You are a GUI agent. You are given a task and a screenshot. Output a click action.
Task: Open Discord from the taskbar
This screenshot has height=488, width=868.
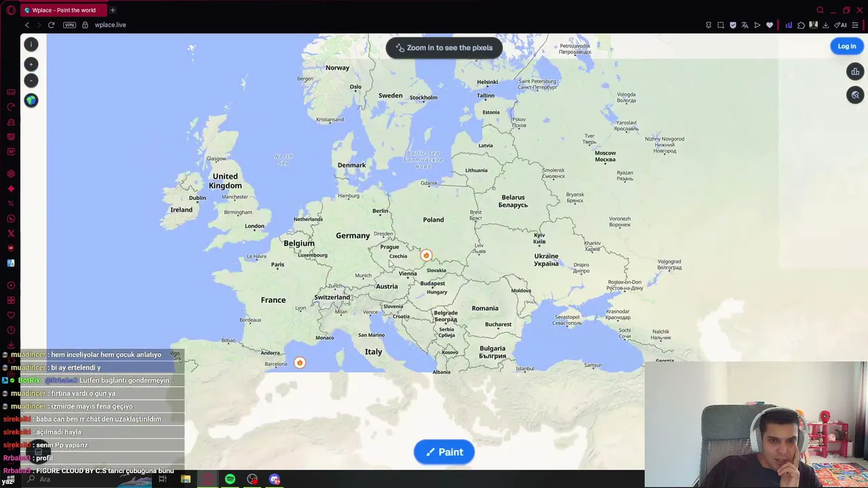point(275,479)
